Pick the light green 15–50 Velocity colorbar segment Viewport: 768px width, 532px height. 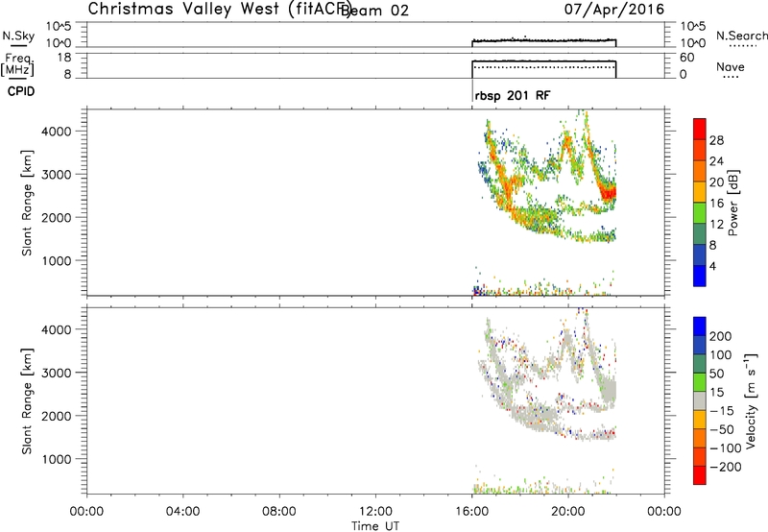point(700,382)
